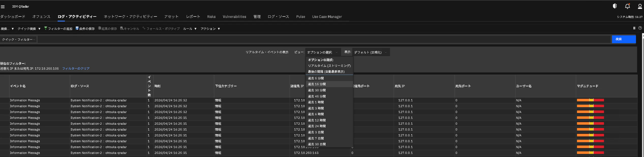Go to Vulnerabilities tab
644x157 pixels.
click(234, 17)
